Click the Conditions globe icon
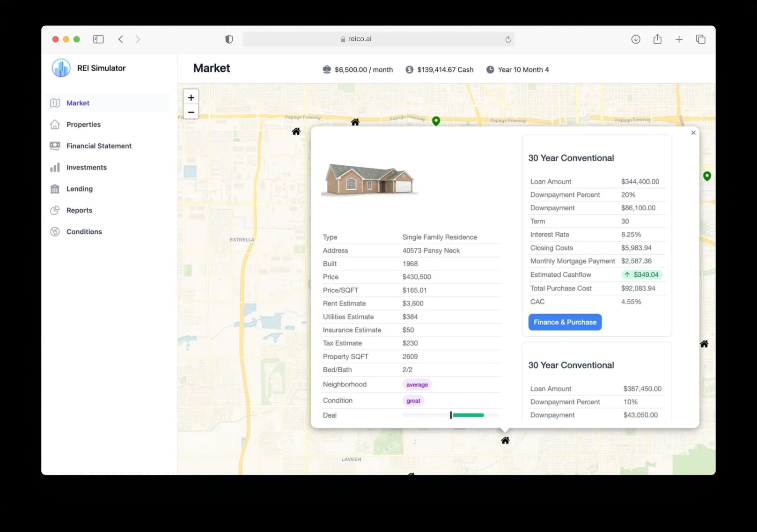The height and width of the screenshot is (532, 757). point(55,232)
